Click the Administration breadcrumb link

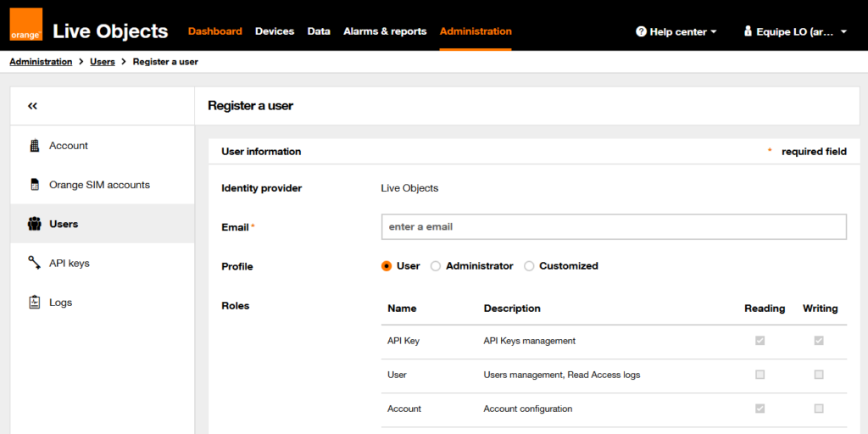pos(41,62)
